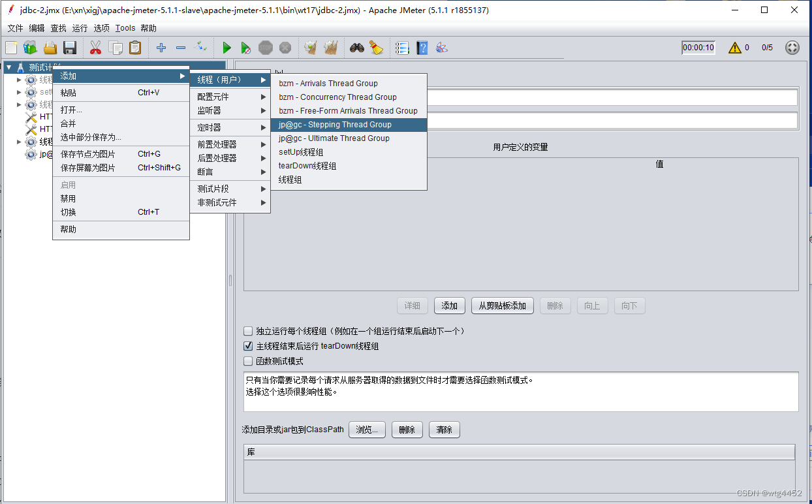812x504 pixels.
Task: Click the grey STOP icon
Action: [x=266, y=48]
